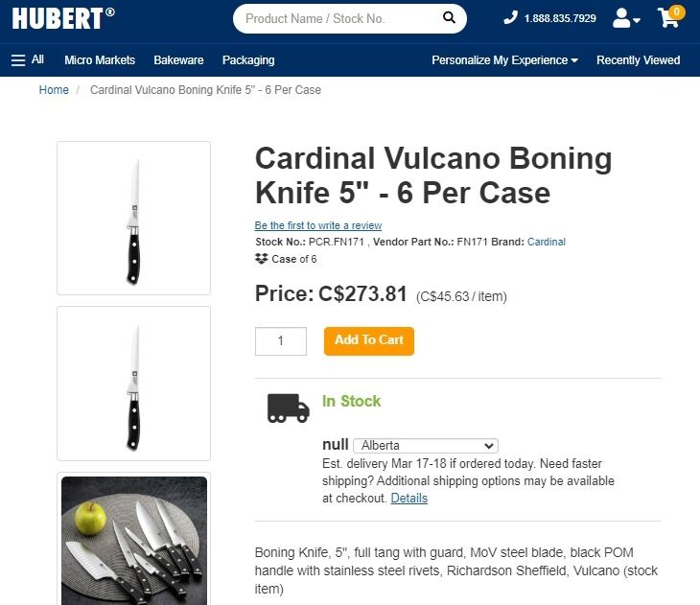Open the Micro Markets menu
Screen dimensions: 700x605
tap(100, 59)
